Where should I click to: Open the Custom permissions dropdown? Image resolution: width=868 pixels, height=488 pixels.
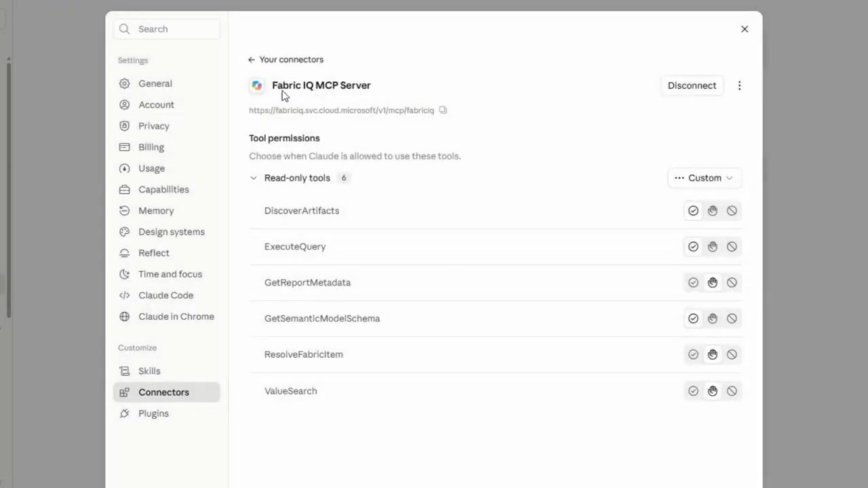pos(705,178)
